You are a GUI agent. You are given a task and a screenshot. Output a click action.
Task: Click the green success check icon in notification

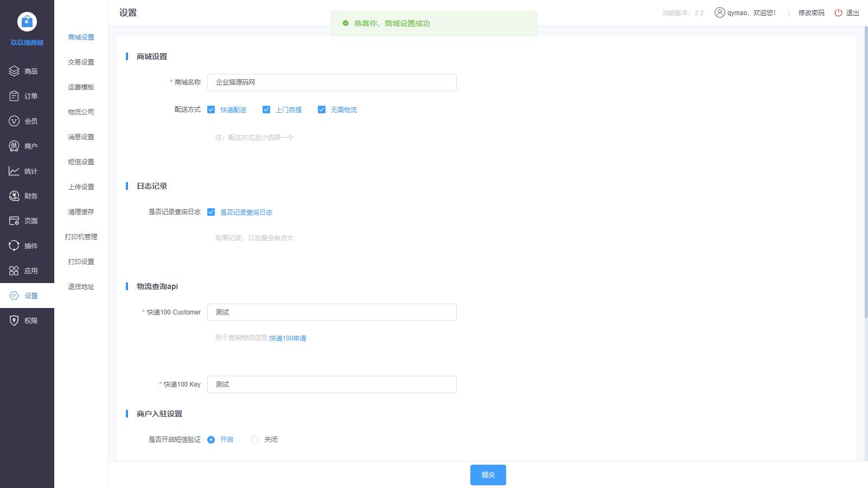pyautogui.click(x=346, y=23)
